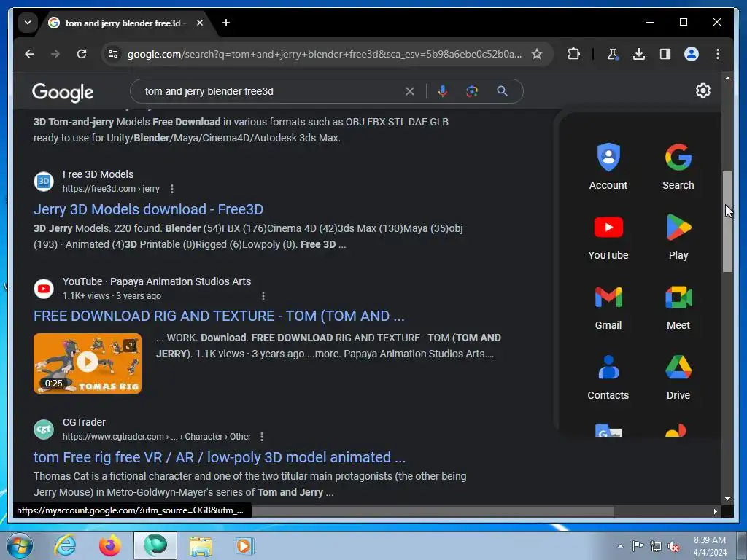This screenshot has width=747, height=560.
Task: View site information icon in address bar
Action: (113, 54)
